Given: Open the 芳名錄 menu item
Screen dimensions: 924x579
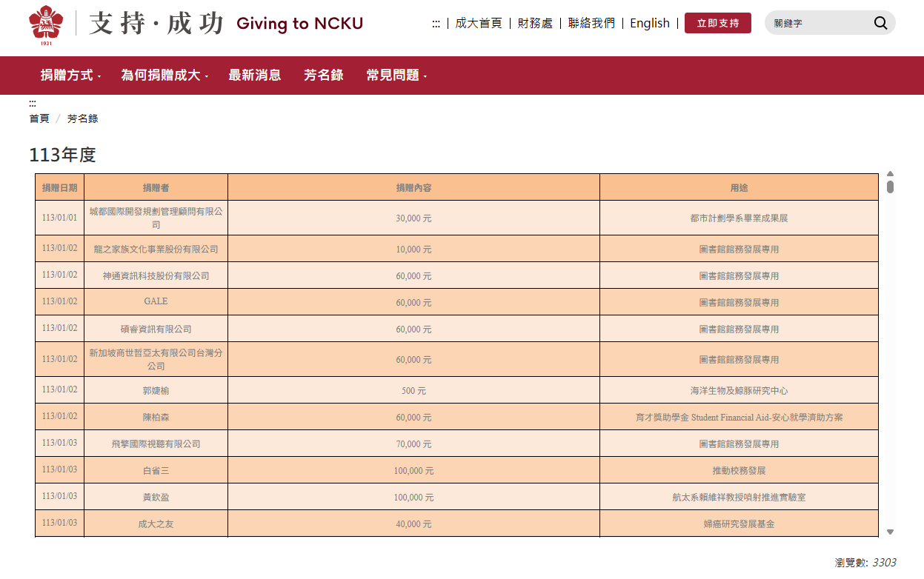Looking at the screenshot, I should 324,75.
